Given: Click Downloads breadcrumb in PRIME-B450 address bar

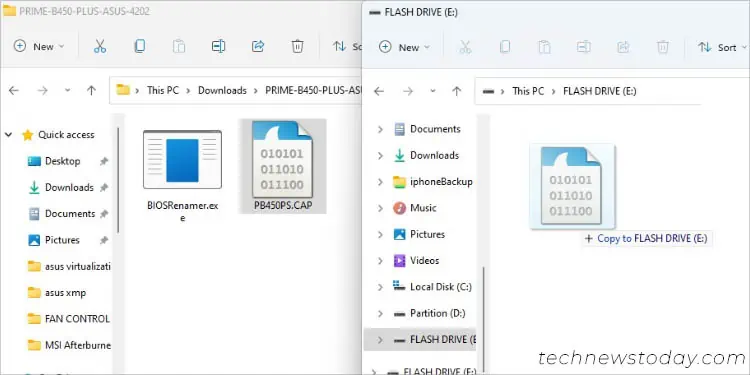Looking at the screenshot, I should coord(222,90).
